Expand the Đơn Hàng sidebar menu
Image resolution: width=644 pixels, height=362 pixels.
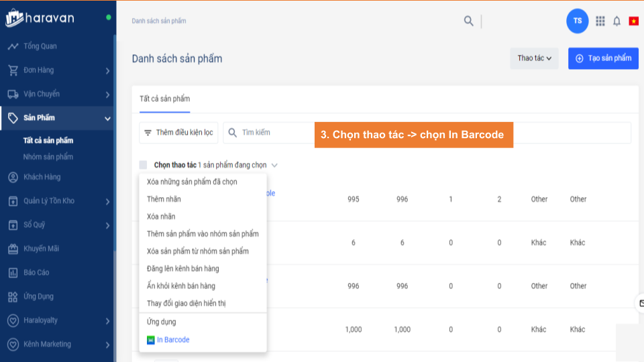(x=107, y=70)
